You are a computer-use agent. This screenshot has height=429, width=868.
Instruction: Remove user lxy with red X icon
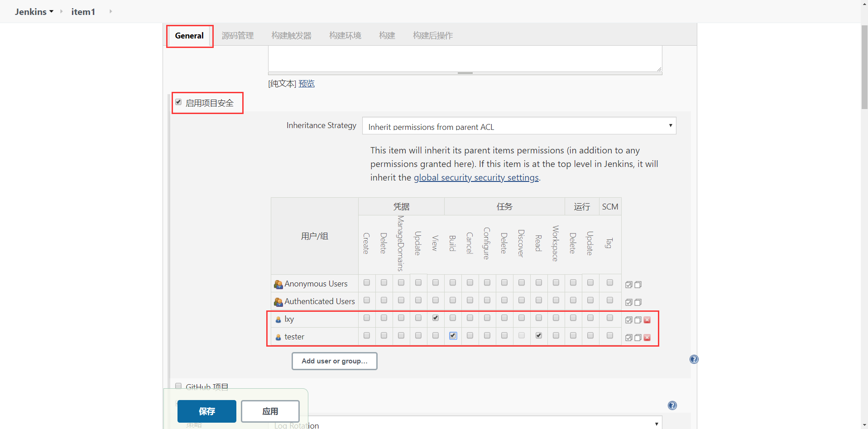pos(647,320)
